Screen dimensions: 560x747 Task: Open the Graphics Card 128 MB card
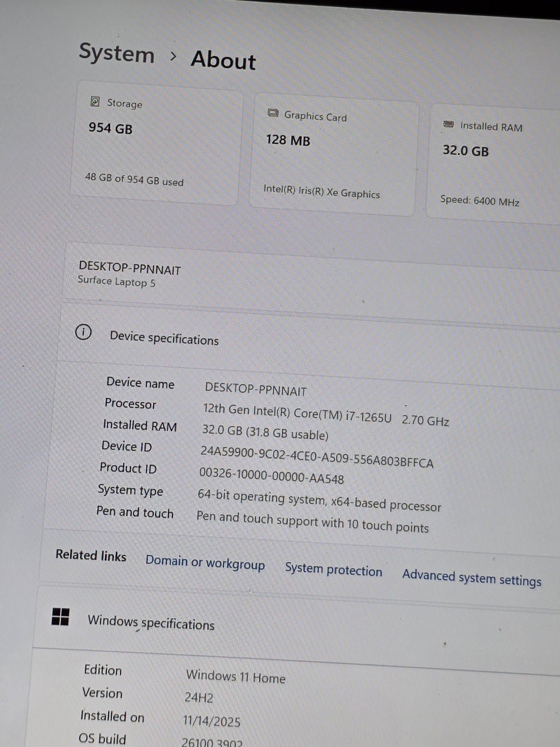point(334,155)
